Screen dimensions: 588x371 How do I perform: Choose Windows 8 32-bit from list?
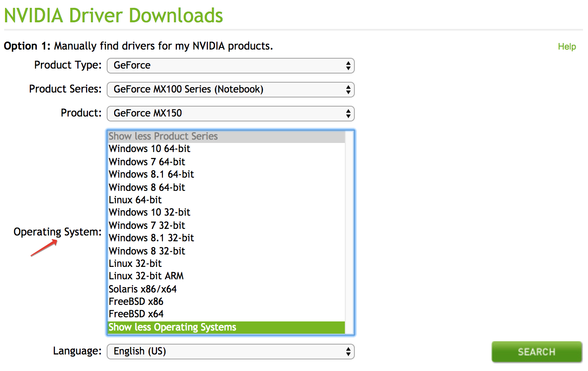coord(226,251)
